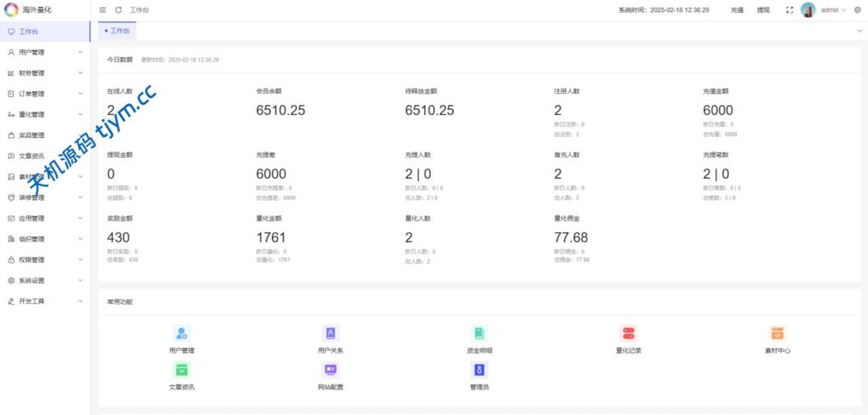The height and width of the screenshot is (415, 868).
Task: Open the 用户管理 shortcut icon in 常用功能
Action: 181,334
